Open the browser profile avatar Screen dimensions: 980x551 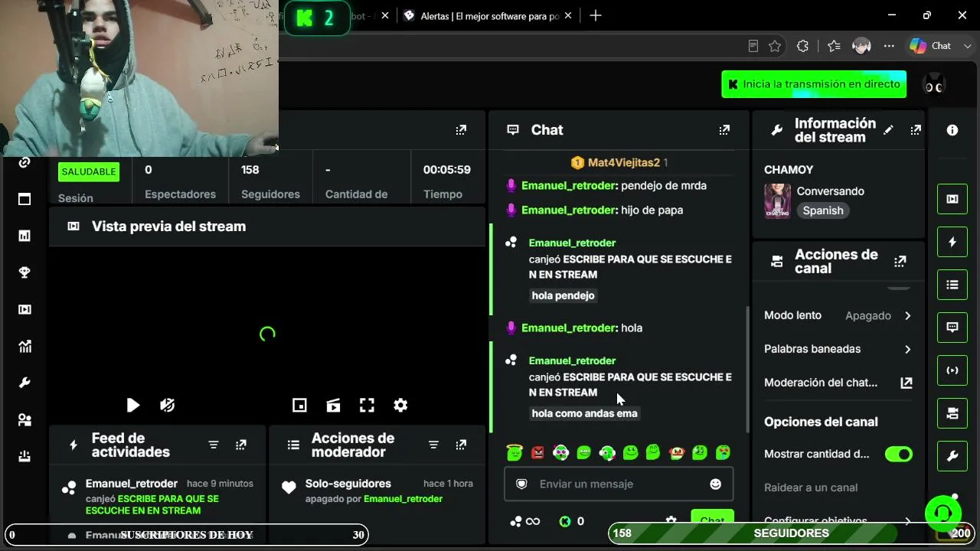[861, 46]
